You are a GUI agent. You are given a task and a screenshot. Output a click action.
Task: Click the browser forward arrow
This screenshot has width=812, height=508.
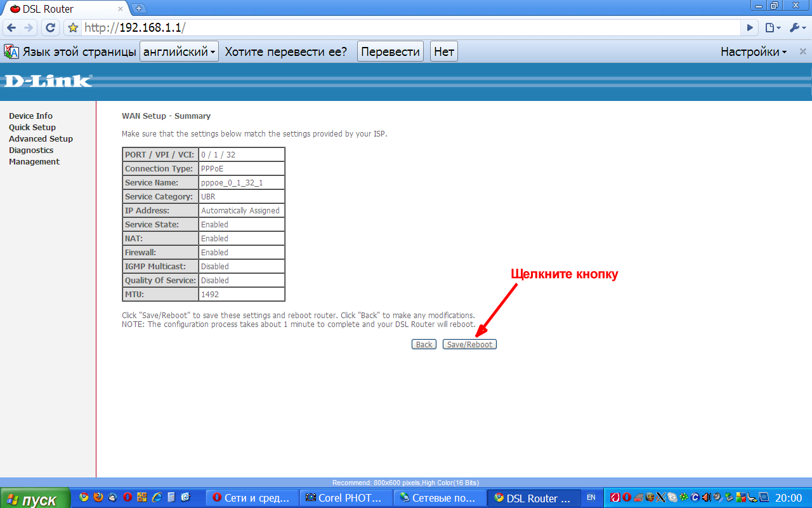(x=29, y=28)
